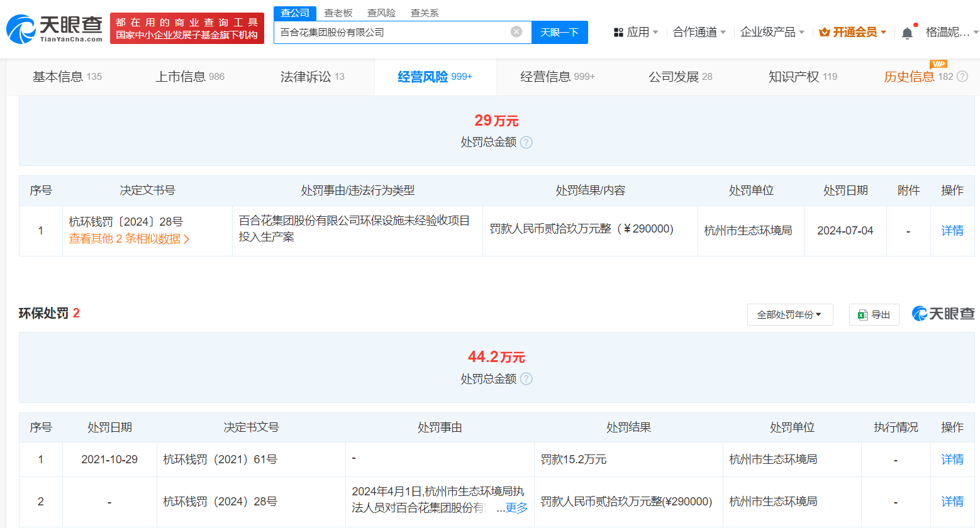The width and height of the screenshot is (980, 528).
Task: Click the red banner 都在用的商业查询工具
Action: click(187, 28)
